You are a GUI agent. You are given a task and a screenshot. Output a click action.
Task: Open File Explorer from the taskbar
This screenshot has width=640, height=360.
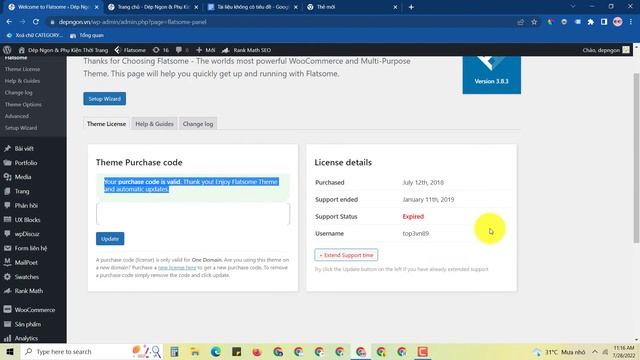[195, 351]
